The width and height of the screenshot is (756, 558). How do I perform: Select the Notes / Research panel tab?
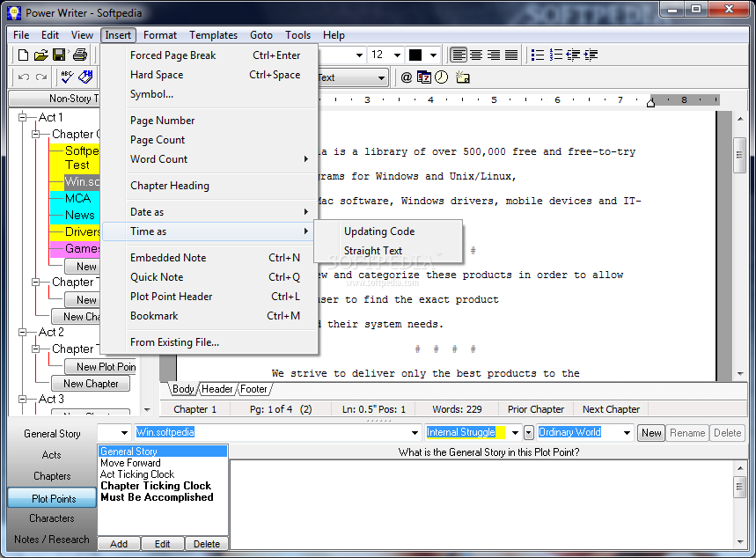[52, 540]
